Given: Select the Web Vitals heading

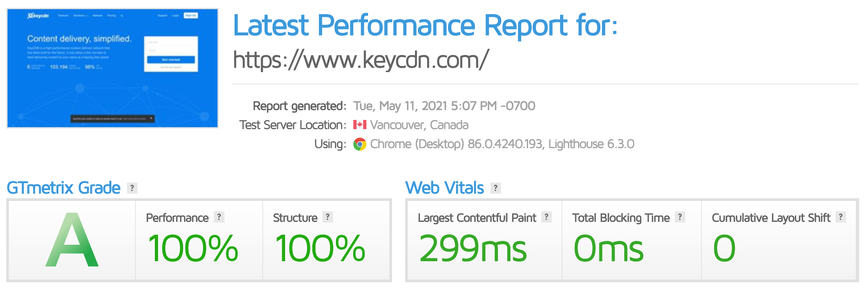Looking at the screenshot, I should point(444,188).
